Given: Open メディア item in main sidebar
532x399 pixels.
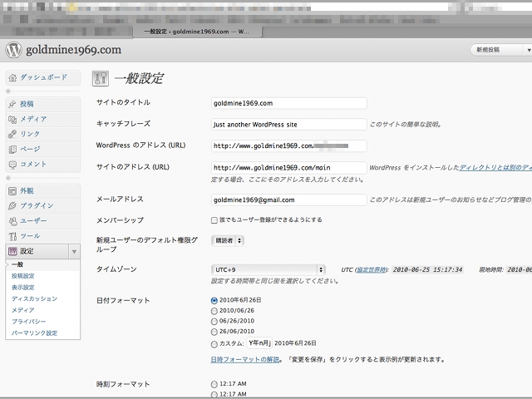Looking at the screenshot, I should tap(33, 119).
